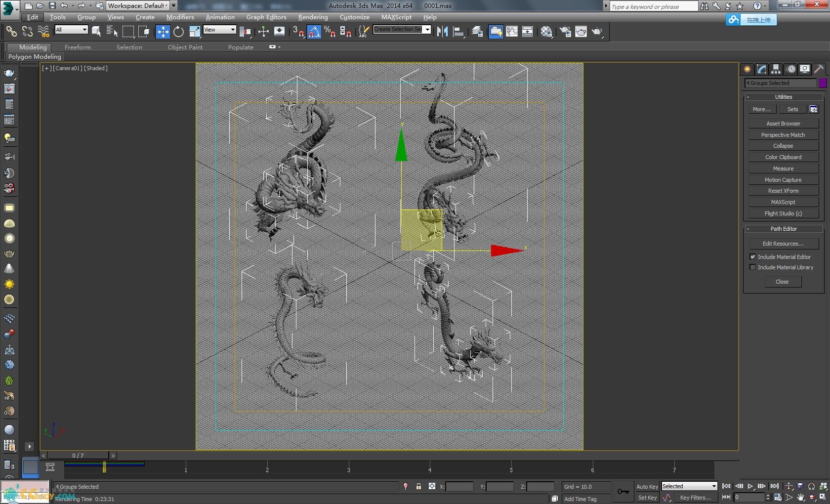Switch to the Hierarchy command panel
This screenshot has height=504, width=830.
coord(776,69)
